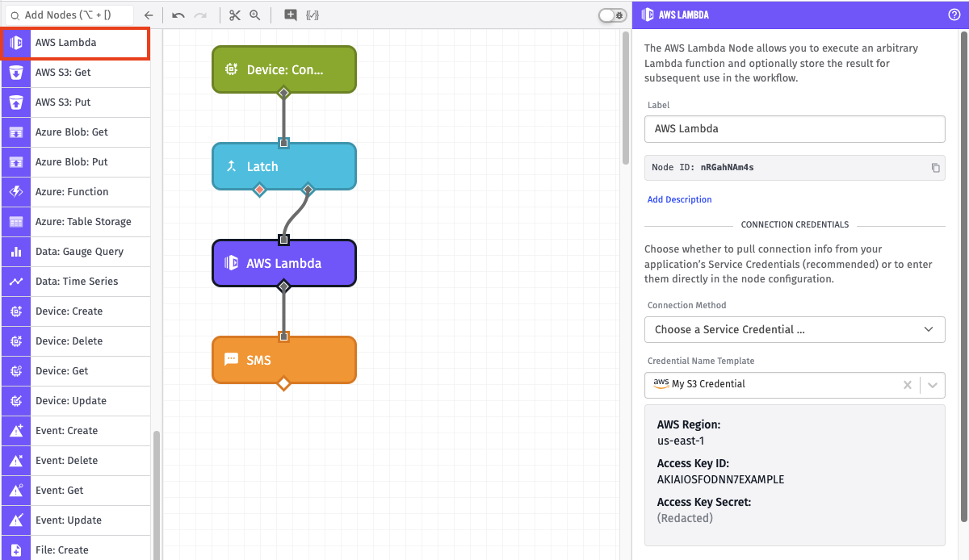Click the Device: Delete icon
Screen dimensions: 969x560
[16, 341]
